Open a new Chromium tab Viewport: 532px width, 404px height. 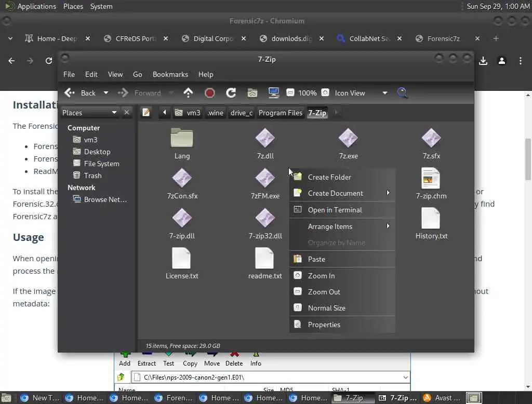tap(496, 38)
